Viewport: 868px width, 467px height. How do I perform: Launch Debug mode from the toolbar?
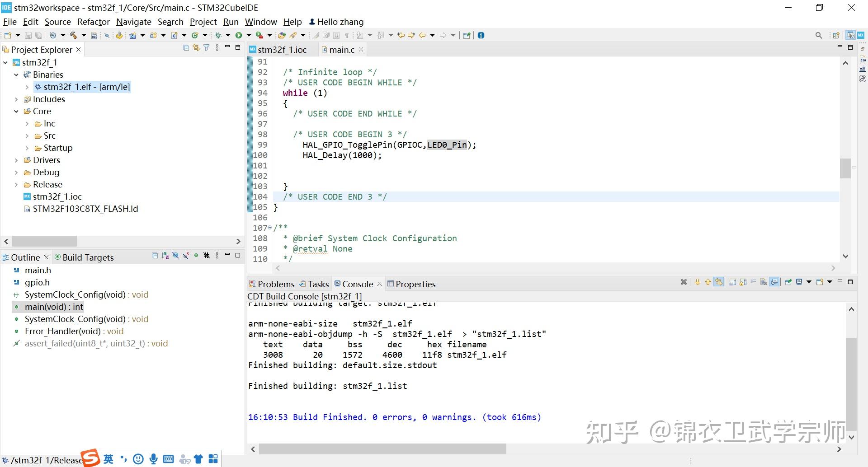click(218, 35)
